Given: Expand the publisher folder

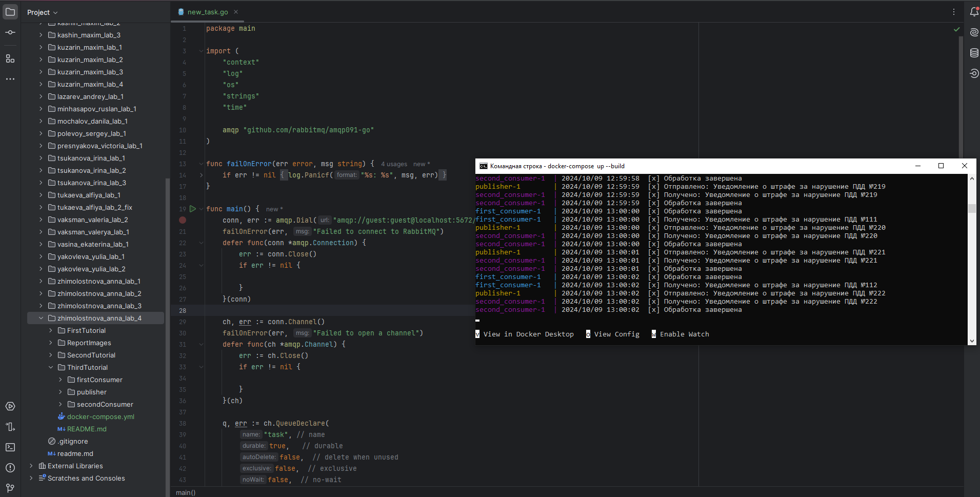Looking at the screenshot, I should coord(61,392).
